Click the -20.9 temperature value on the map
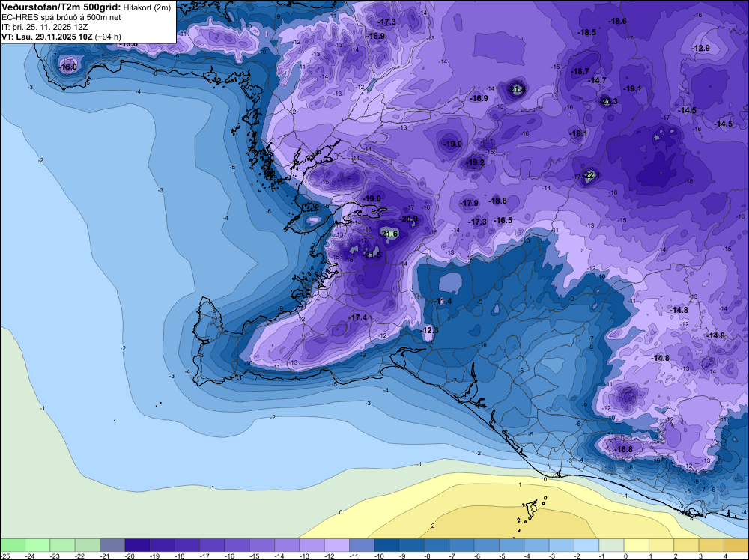 coord(408,219)
